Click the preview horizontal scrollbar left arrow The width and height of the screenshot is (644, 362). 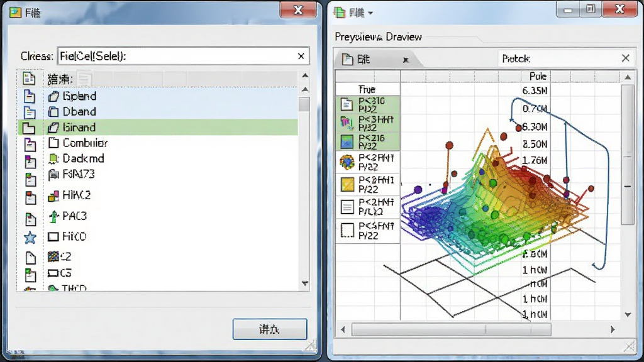(x=343, y=329)
